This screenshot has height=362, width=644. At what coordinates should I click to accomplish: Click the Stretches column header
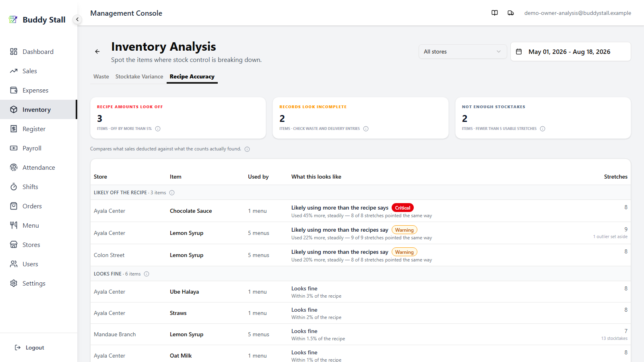(x=615, y=177)
